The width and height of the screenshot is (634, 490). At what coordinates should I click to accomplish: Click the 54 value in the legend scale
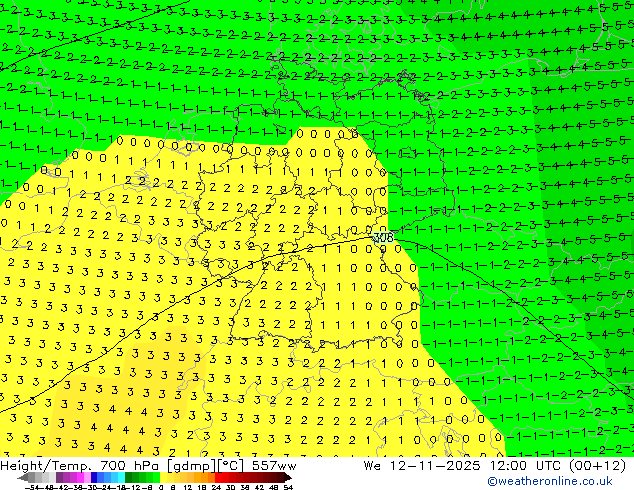288,487
